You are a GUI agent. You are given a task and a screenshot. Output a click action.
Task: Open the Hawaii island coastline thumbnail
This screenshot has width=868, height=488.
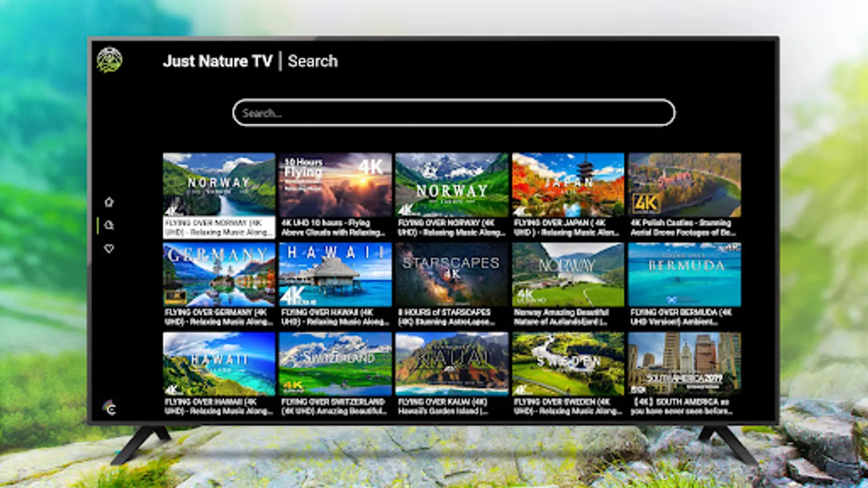coord(219,364)
